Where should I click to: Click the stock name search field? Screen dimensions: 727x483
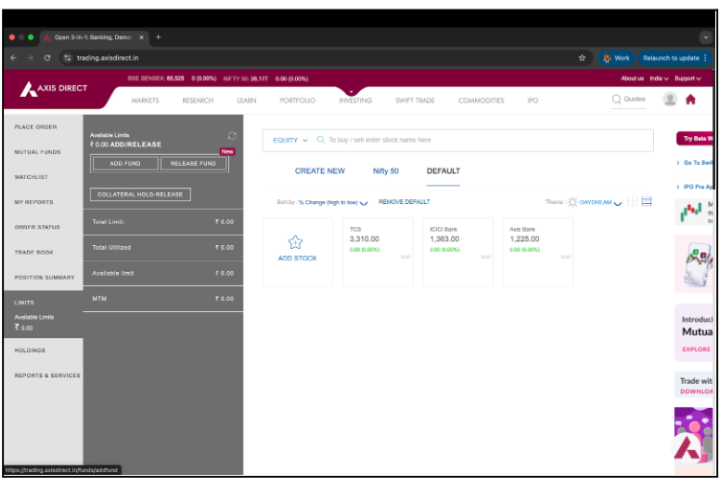(x=480, y=140)
